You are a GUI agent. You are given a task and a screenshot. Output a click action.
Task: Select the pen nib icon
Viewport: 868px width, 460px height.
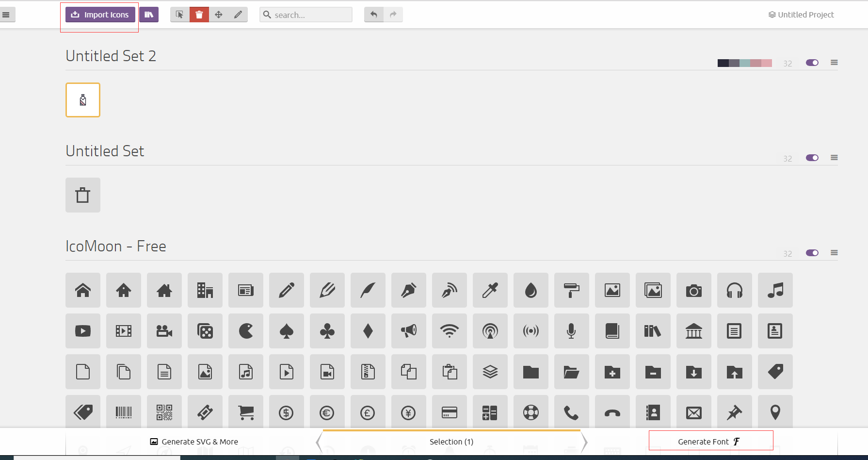pos(409,290)
